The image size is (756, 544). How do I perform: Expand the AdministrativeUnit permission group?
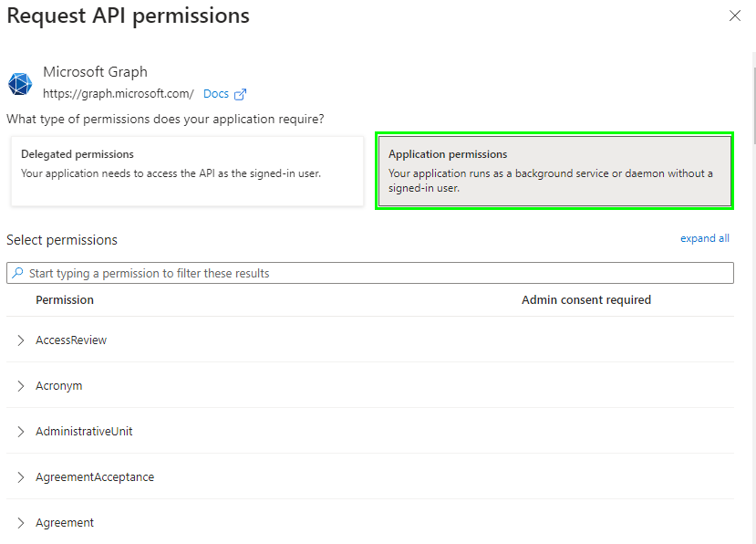point(21,431)
